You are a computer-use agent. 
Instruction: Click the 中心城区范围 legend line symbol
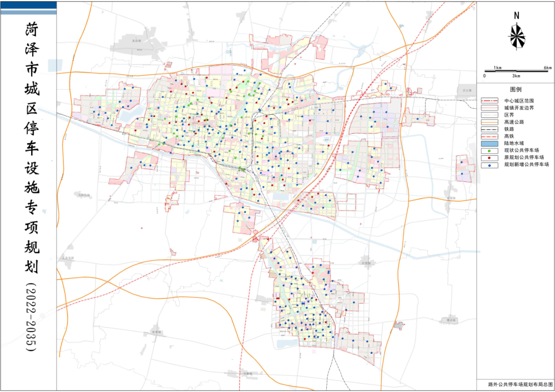click(x=490, y=101)
